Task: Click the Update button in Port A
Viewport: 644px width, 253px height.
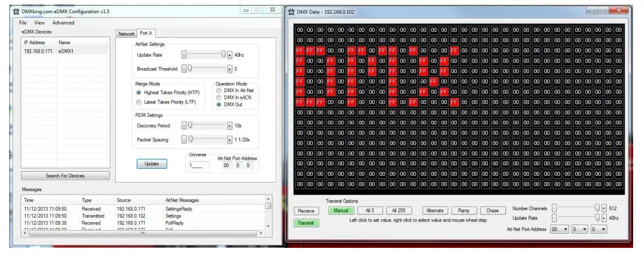Action: click(x=152, y=164)
